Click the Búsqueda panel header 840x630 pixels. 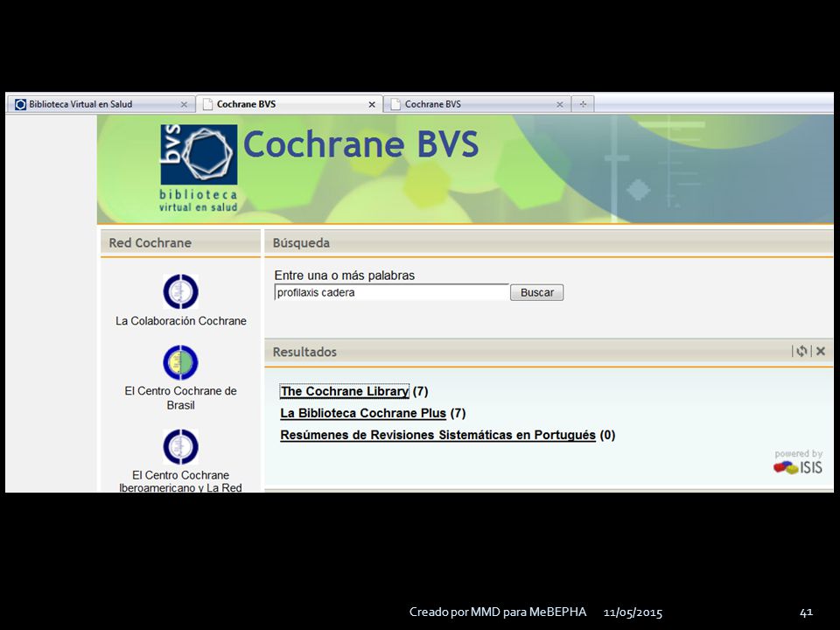[549, 242]
